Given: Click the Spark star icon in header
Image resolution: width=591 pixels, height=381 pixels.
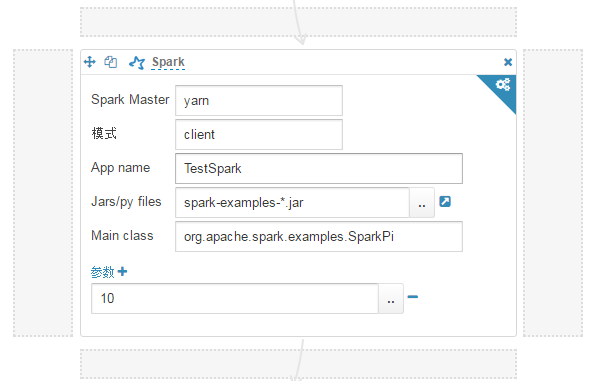Looking at the screenshot, I should pos(137,62).
